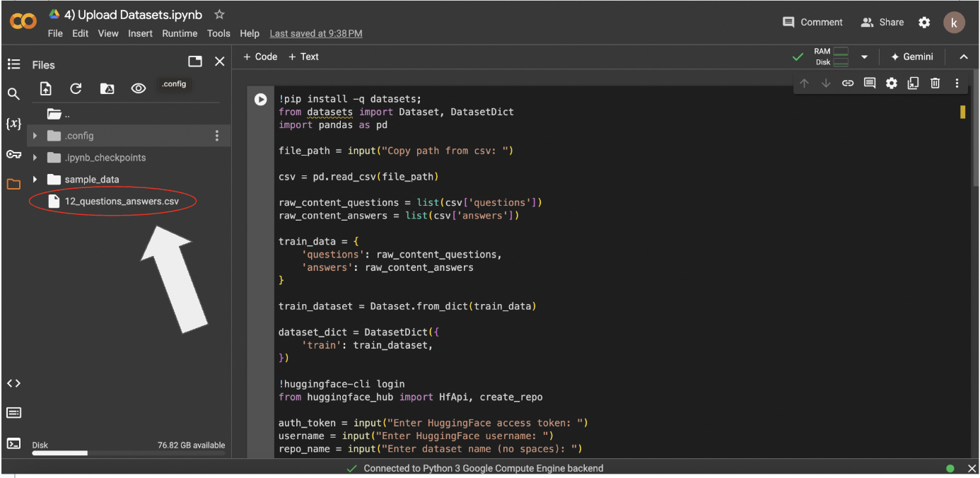Click the upload to session storage icon
This screenshot has height=478, width=980.
point(46,88)
